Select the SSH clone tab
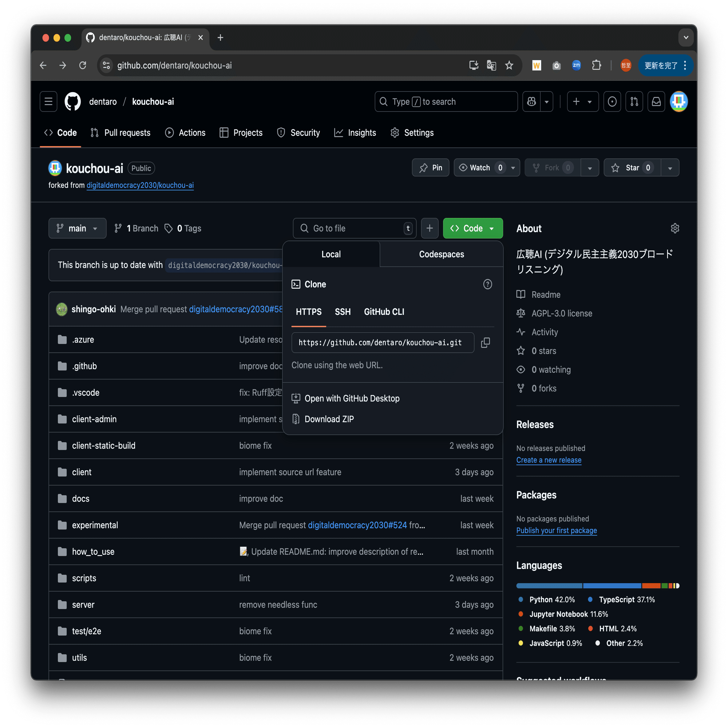728x728 pixels. pos(343,312)
